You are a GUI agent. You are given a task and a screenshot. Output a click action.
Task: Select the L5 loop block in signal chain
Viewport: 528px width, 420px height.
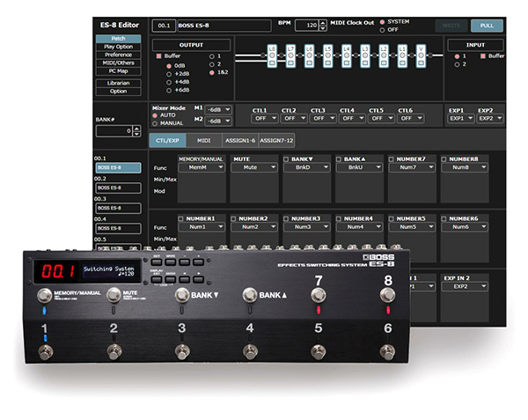[x=328, y=55]
